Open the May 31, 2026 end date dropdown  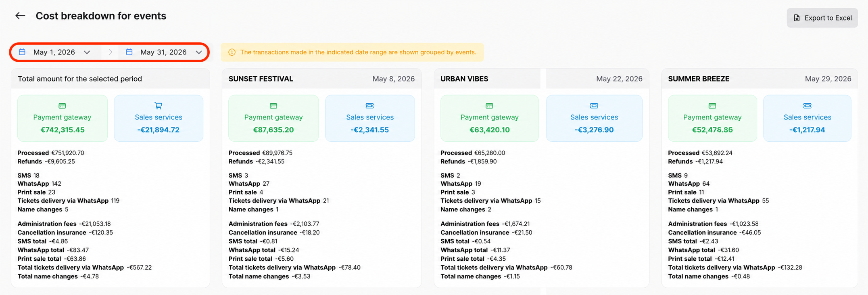[x=163, y=52]
